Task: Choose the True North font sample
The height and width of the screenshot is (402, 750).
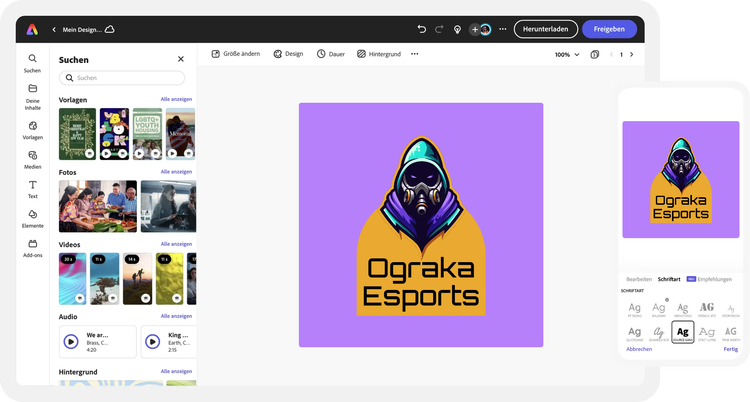Action: coord(730,333)
